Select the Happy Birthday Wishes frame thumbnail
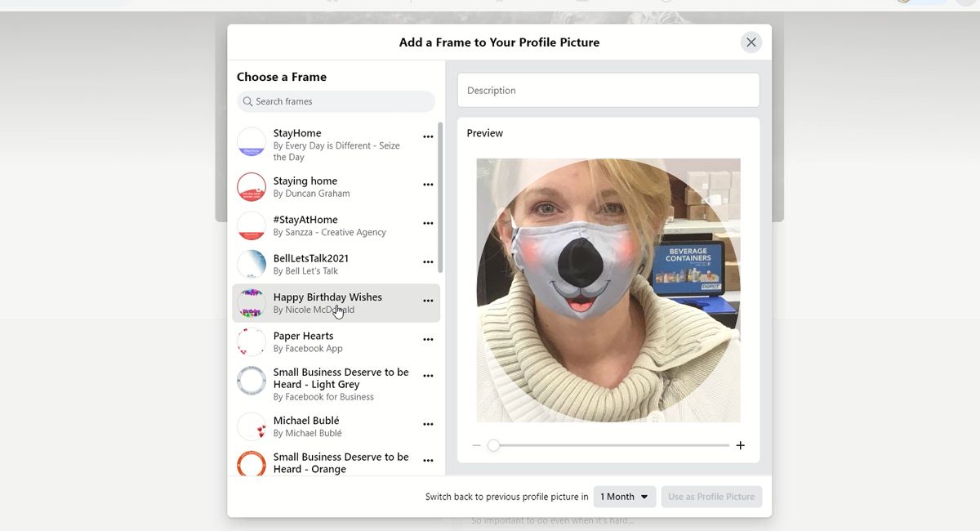The height and width of the screenshot is (531, 980). pos(252,303)
